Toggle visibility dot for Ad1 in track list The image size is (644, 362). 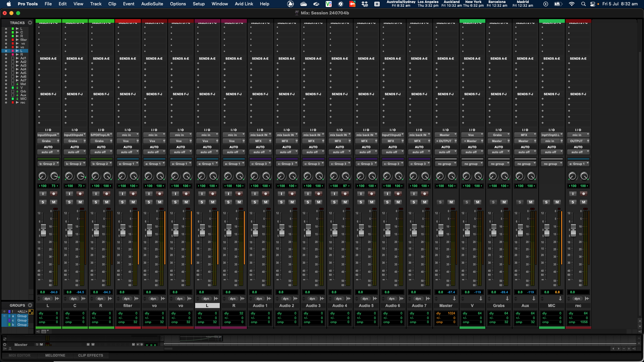click(6, 58)
